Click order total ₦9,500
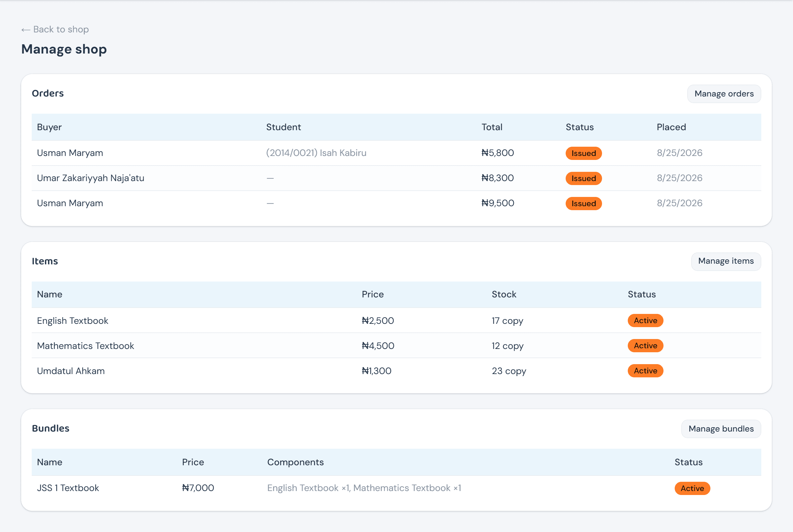The width and height of the screenshot is (793, 532). (498, 203)
